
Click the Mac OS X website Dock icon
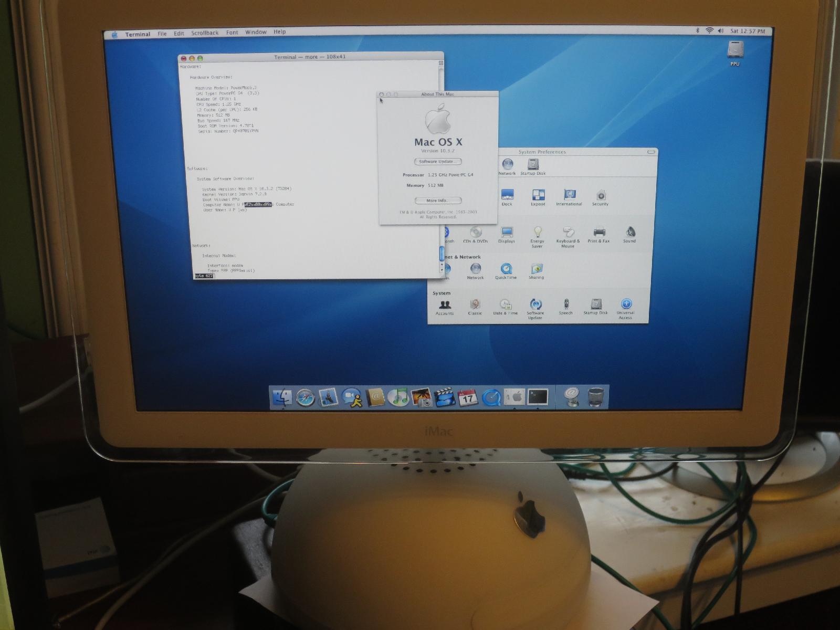572,396
